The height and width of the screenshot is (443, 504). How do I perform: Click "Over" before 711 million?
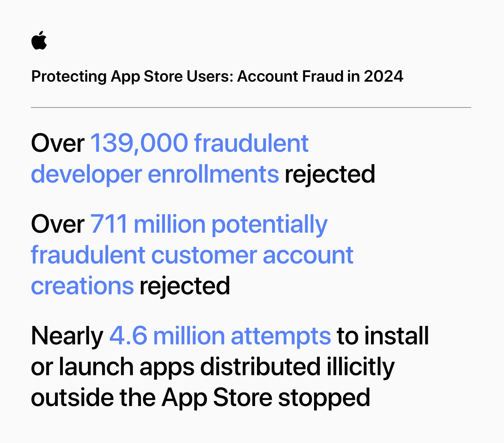(x=57, y=224)
